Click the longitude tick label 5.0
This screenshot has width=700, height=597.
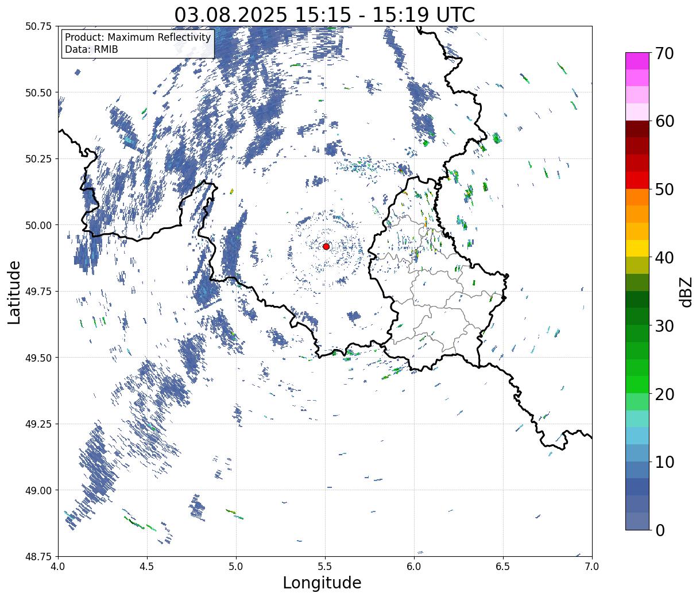tap(236, 567)
